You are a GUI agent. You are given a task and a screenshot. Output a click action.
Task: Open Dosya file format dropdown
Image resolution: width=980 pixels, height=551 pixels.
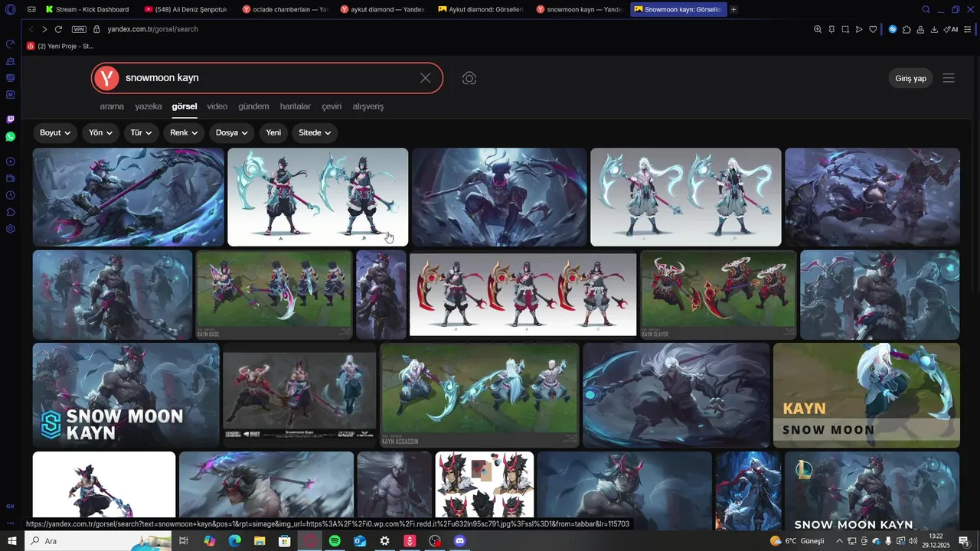pyautogui.click(x=232, y=132)
